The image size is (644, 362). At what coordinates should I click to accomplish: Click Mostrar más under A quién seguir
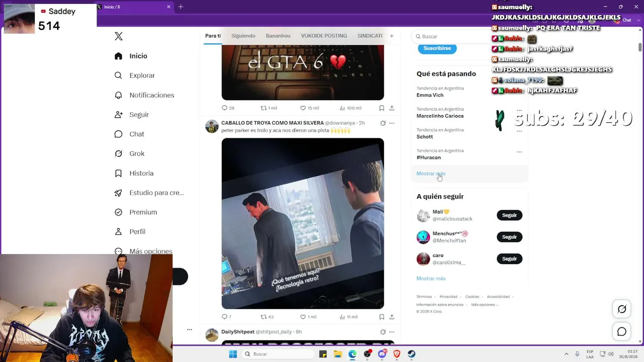pos(431,279)
